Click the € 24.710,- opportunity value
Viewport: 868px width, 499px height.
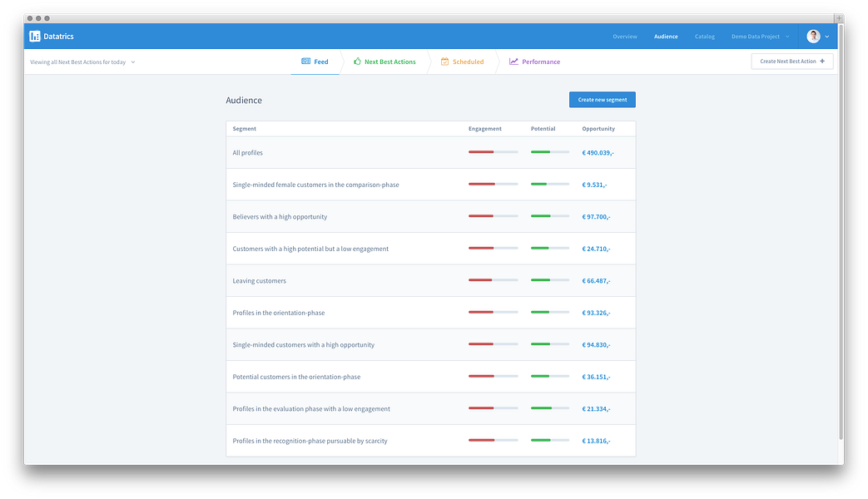(x=596, y=249)
